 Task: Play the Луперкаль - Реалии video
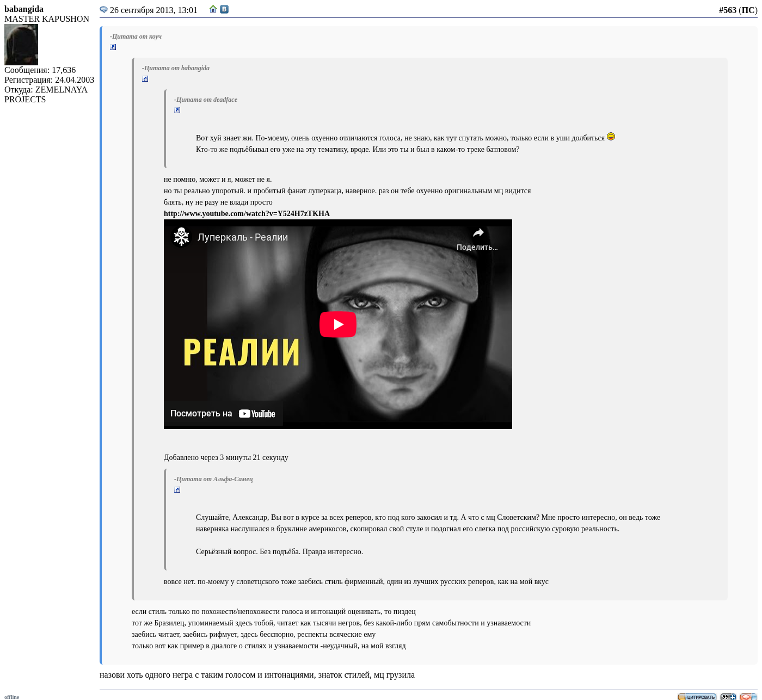pos(337,324)
